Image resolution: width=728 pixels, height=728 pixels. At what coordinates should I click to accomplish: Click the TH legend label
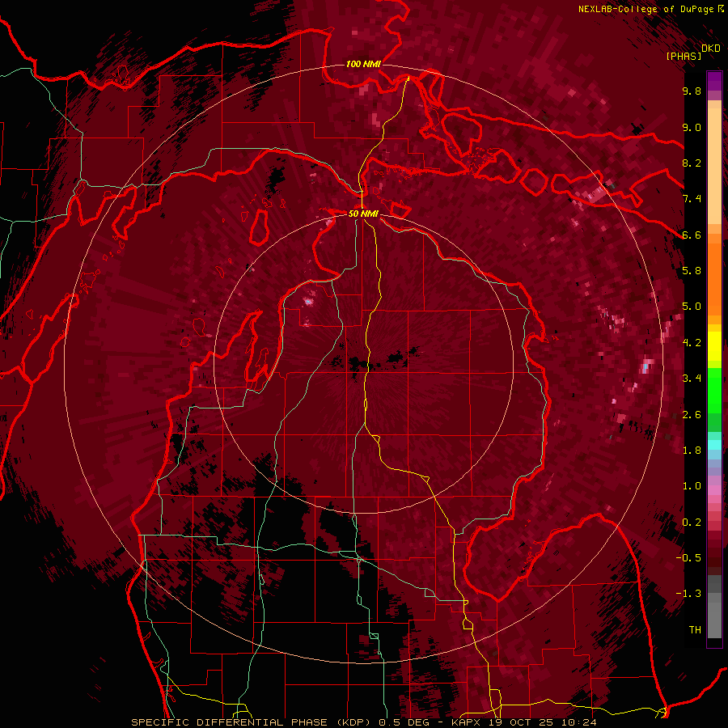[695, 630]
